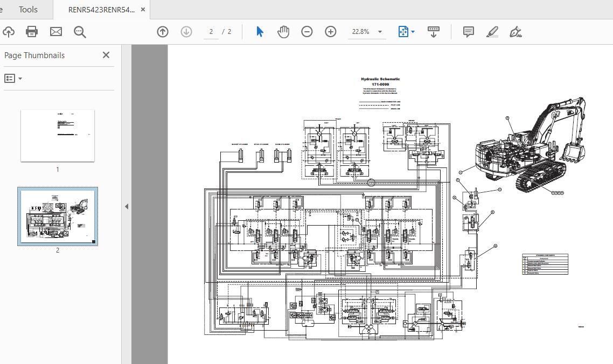The height and width of the screenshot is (364, 613).
Task: Click the upload to cloud icon
Action: click(8, 32)
